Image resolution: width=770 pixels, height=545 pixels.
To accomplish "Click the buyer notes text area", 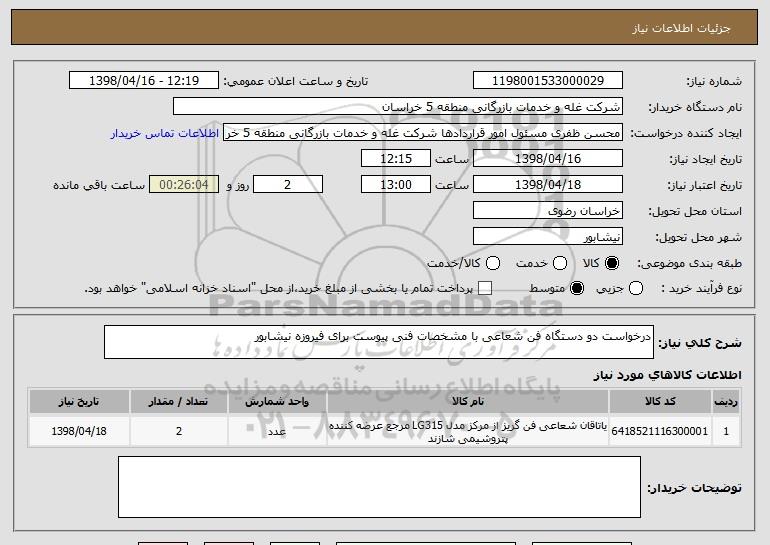I will (x=379, y=487).
